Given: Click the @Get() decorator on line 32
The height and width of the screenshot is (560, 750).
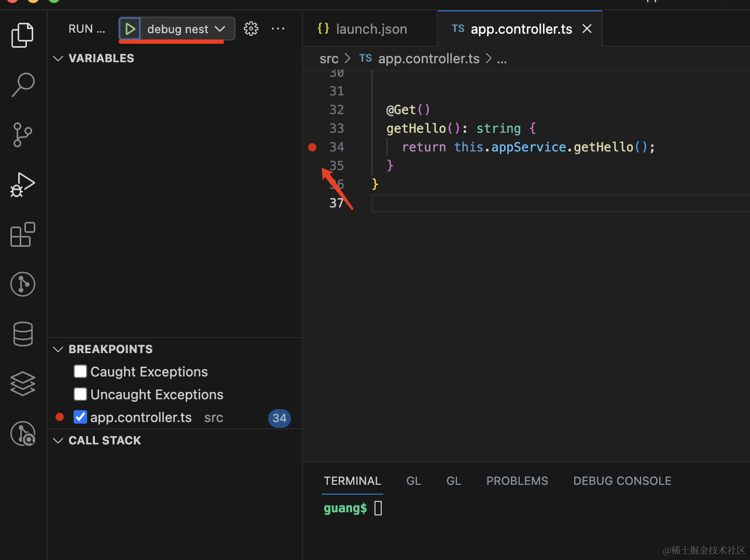Looking at the screenshot, I should coord(408,110).
